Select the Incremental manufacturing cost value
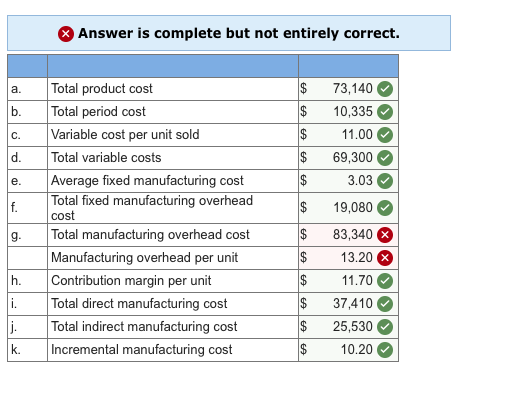Screen dimensions: 506x393 [x=348, y=350]
